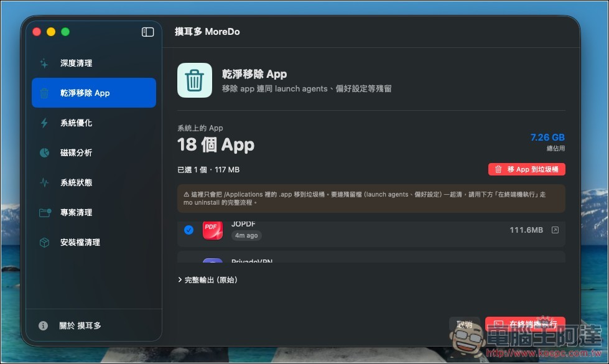Click the large trash can header icon
609x364 pixels.
(195, 80)
